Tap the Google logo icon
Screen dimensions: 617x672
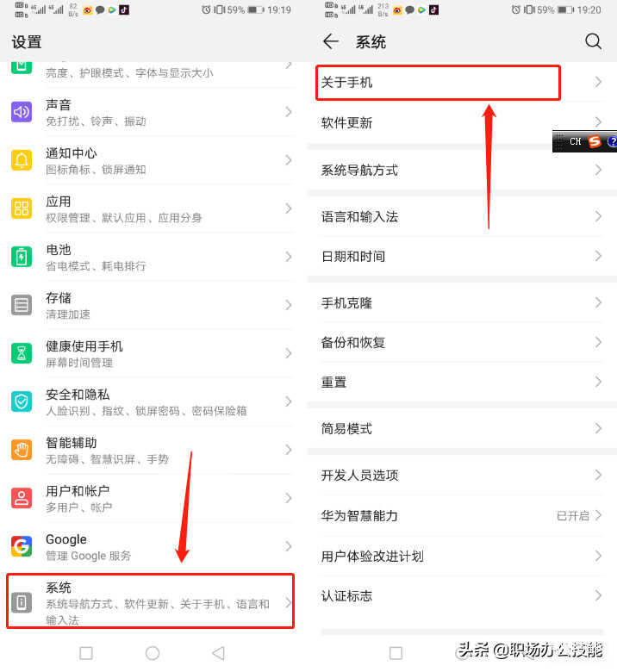click(x=22, y=546)
